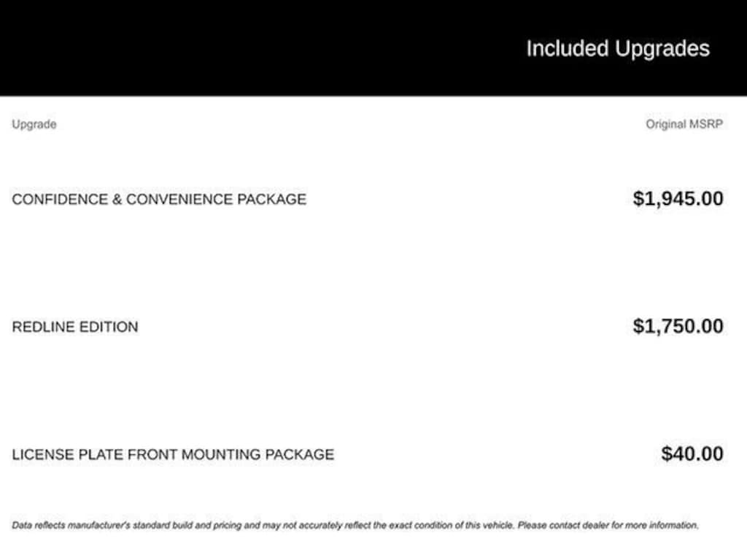Click the word "EDITION"
Viewport: 747px width, 560px height.
pos(109,327)
